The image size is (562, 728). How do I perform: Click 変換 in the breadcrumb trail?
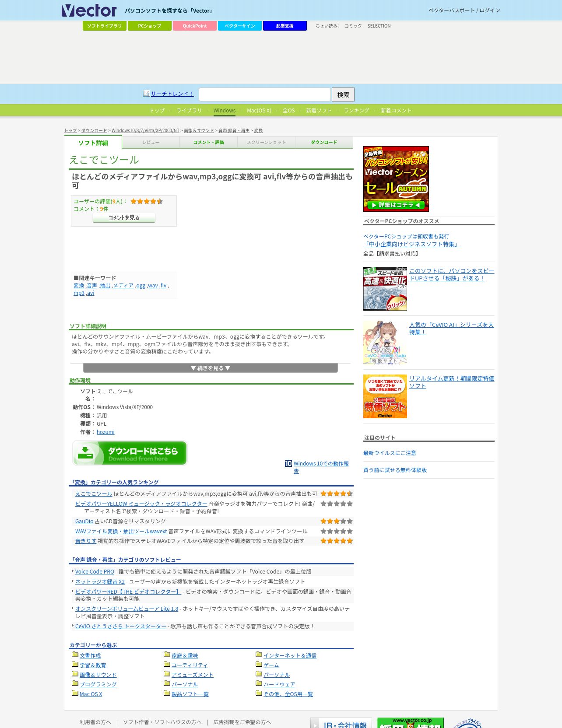pyautogui.click(x=258, y=130)
